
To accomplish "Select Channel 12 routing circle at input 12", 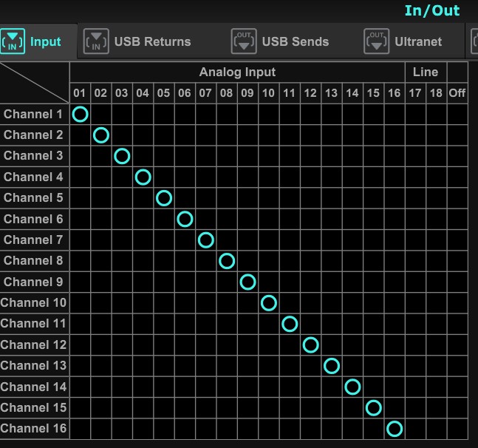I will point(310,345).
